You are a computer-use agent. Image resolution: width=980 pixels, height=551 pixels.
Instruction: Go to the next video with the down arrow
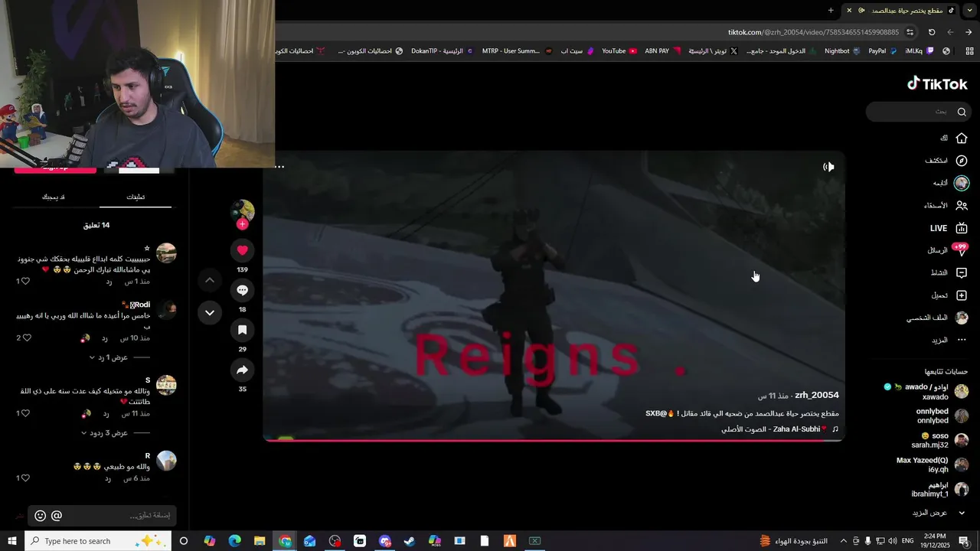tap(209, 312)
